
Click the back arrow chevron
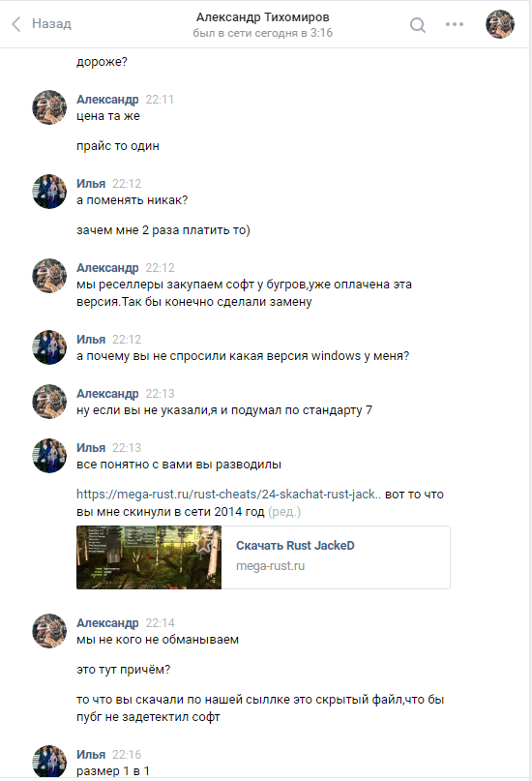(16, 24)
